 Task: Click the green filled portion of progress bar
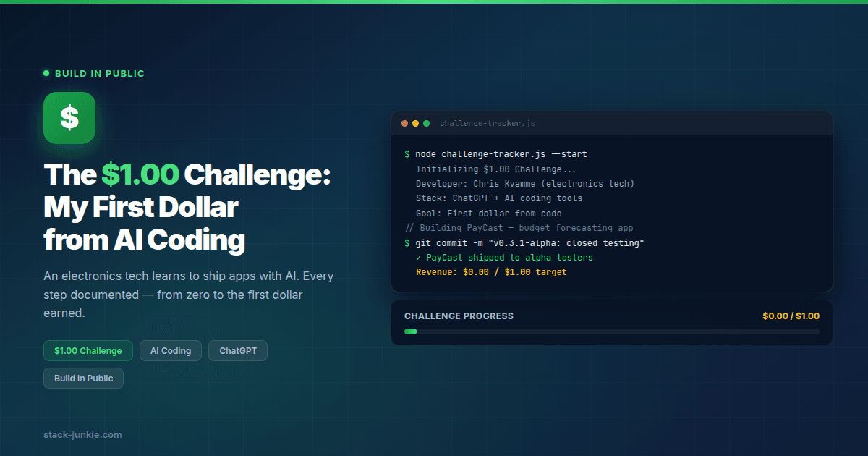[410, 332]
